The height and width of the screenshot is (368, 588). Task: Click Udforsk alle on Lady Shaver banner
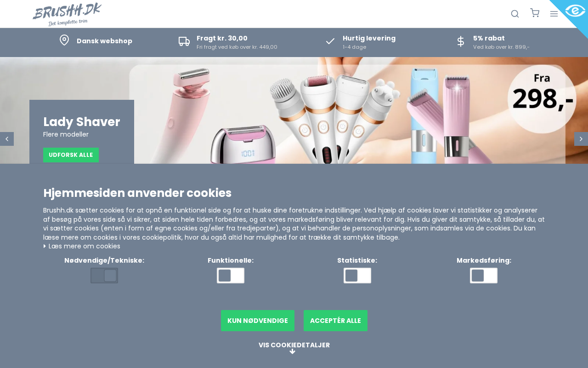click(71, 155)
